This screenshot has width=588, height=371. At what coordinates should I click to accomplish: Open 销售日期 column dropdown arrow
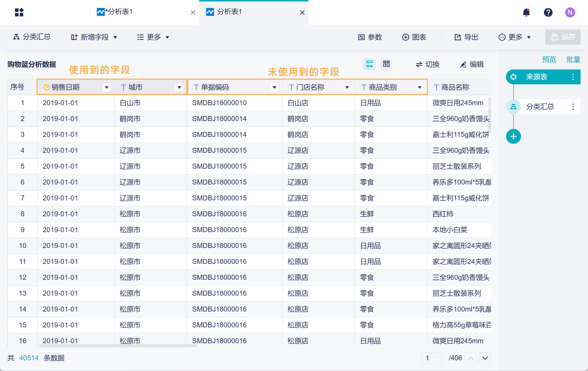[x=107, y=87]
